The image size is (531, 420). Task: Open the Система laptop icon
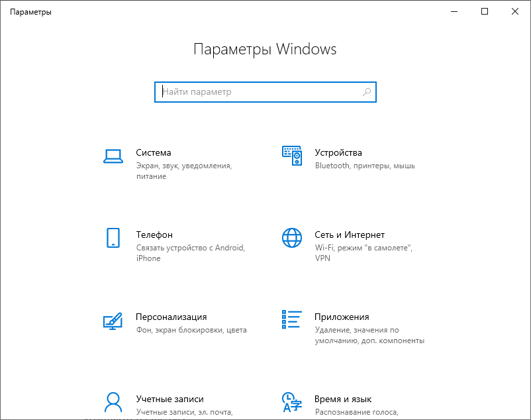point(113,156)
